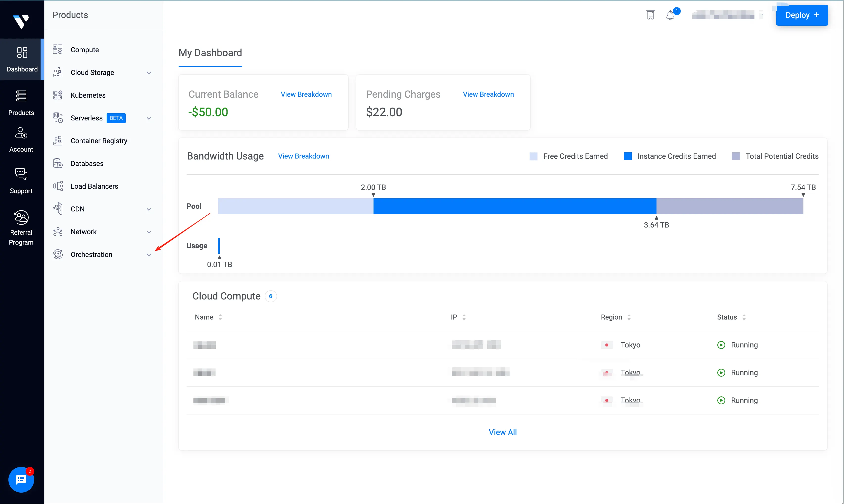Click the Databases menu icon
The image size is (844, 504).
58,163
